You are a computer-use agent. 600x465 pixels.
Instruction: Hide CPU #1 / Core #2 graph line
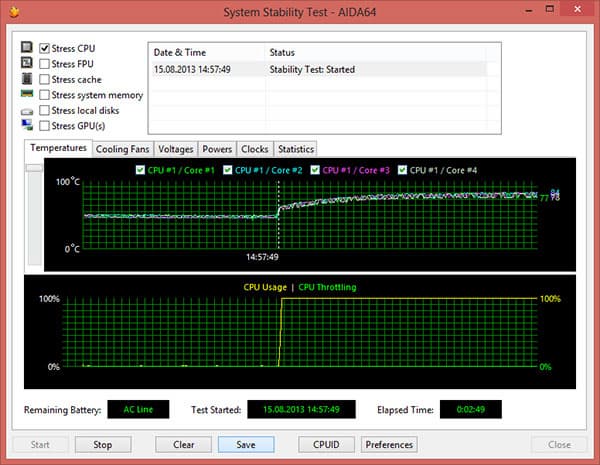coord(228,170)
